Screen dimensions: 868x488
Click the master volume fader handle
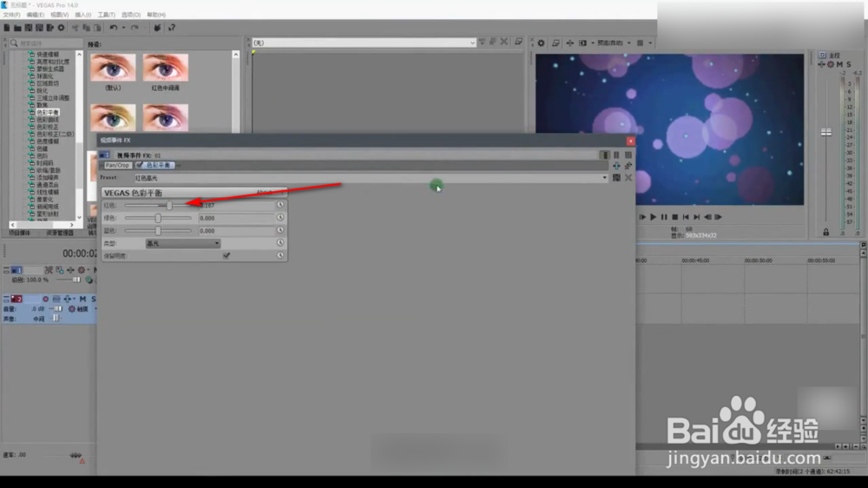click(x=826, y=132)
